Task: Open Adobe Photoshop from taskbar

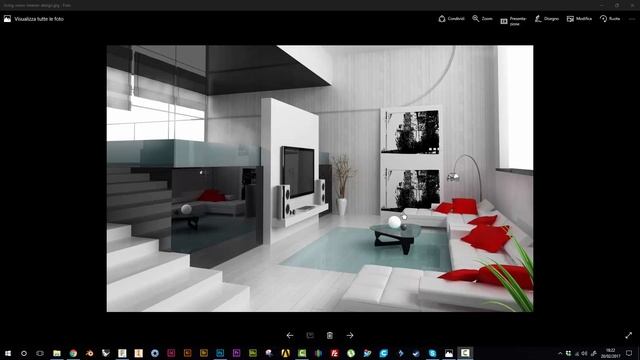Action: [x=220, y=353]
